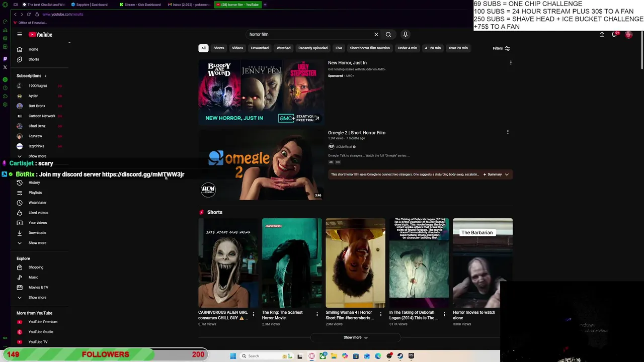Switch to Stream - Kick Dashboard tab
644x362 pixels.
point(140,5)
